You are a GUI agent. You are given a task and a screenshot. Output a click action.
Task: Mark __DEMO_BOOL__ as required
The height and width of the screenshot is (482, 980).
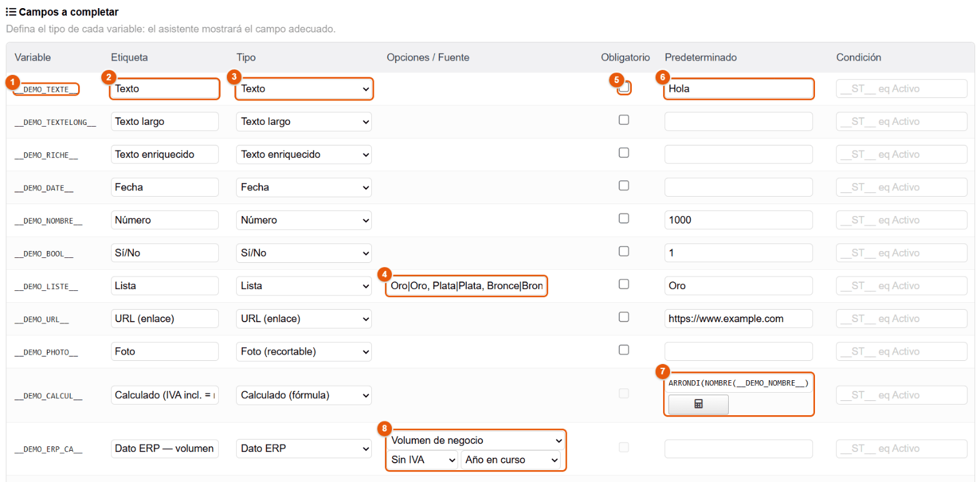pyautogui.click(x=624, y=251)
